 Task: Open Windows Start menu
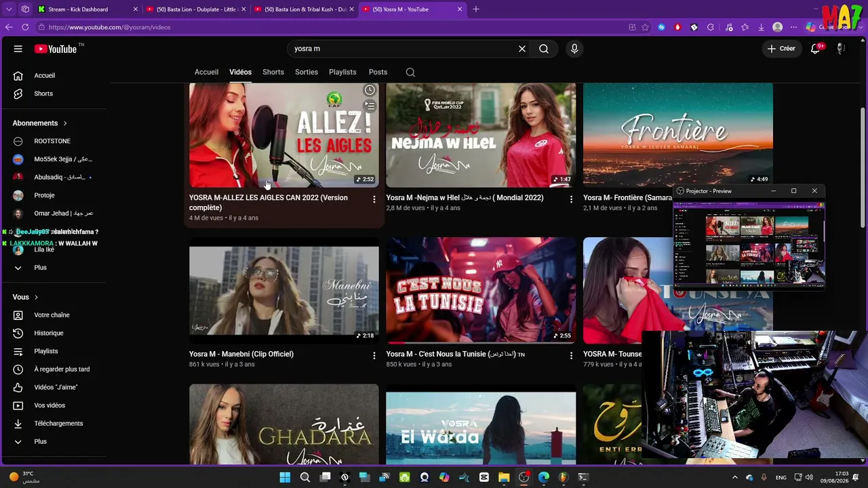[x=285, y=477]
